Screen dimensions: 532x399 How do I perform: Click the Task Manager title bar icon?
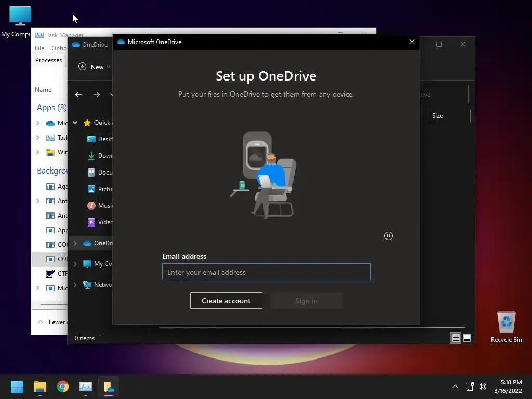(39, 35)
